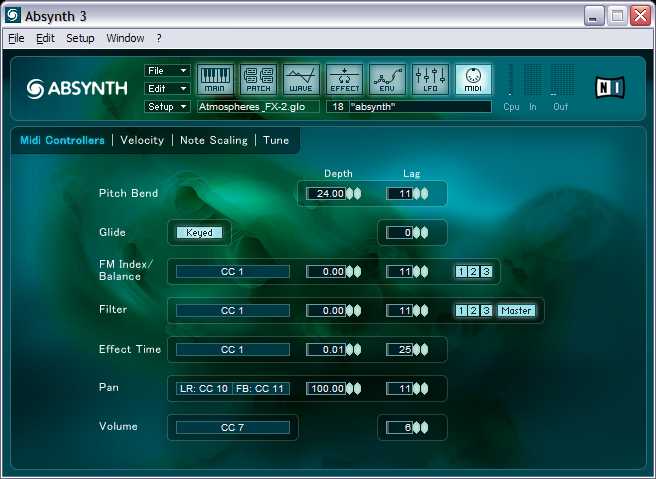Expand the File dropdown in the header panel

(167, 70)
